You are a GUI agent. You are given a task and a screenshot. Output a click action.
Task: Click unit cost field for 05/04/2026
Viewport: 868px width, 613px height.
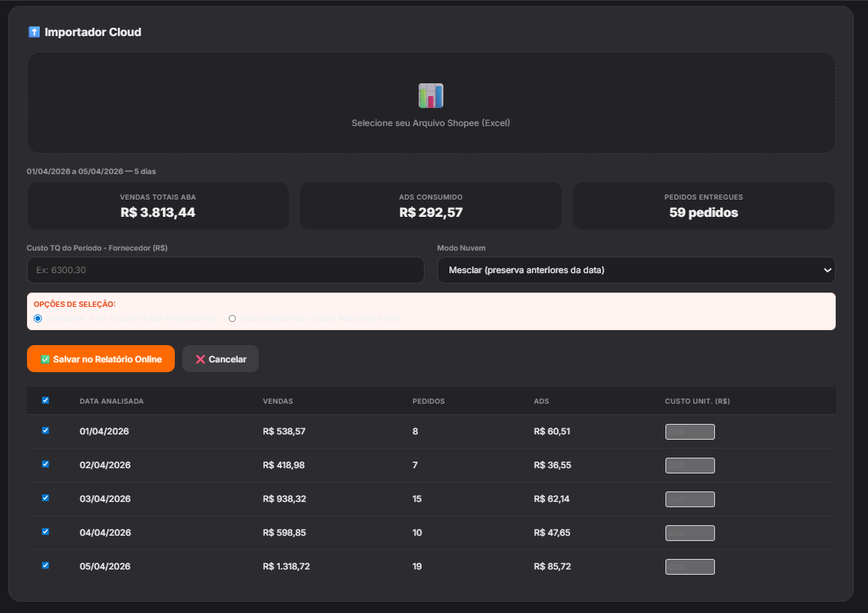pos(689,567)
